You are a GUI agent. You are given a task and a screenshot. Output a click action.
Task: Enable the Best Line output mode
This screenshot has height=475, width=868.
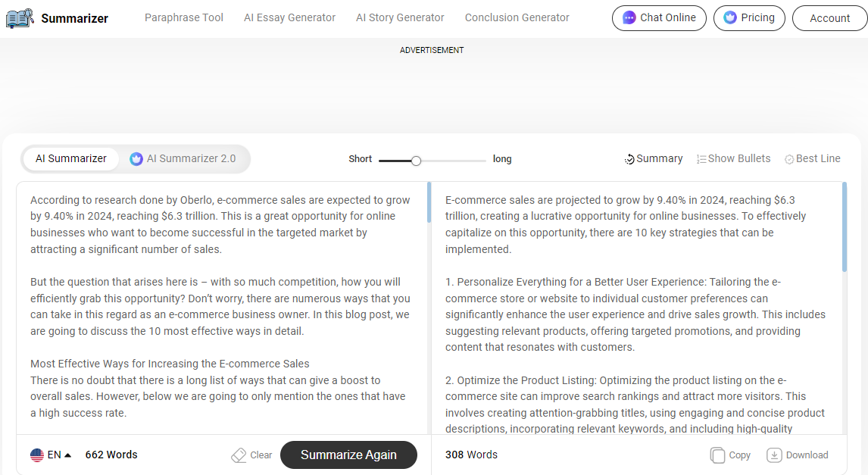coord(813,159)
